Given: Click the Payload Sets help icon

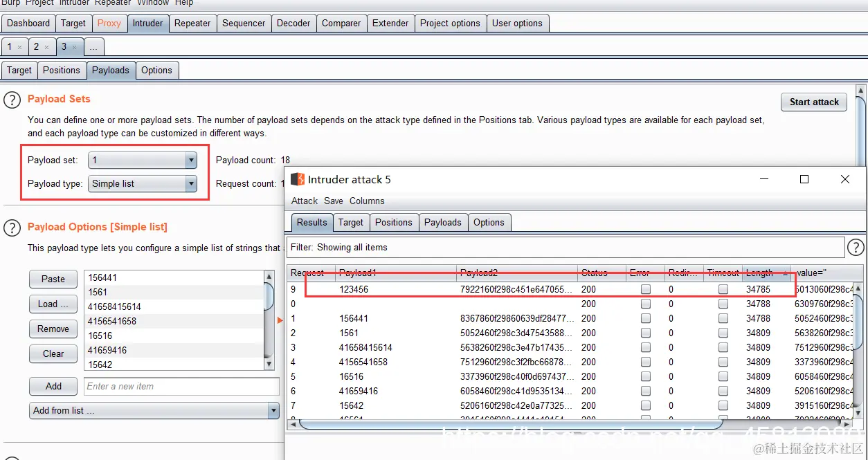Looking at the screenshot, I should (x=12, y=100).
